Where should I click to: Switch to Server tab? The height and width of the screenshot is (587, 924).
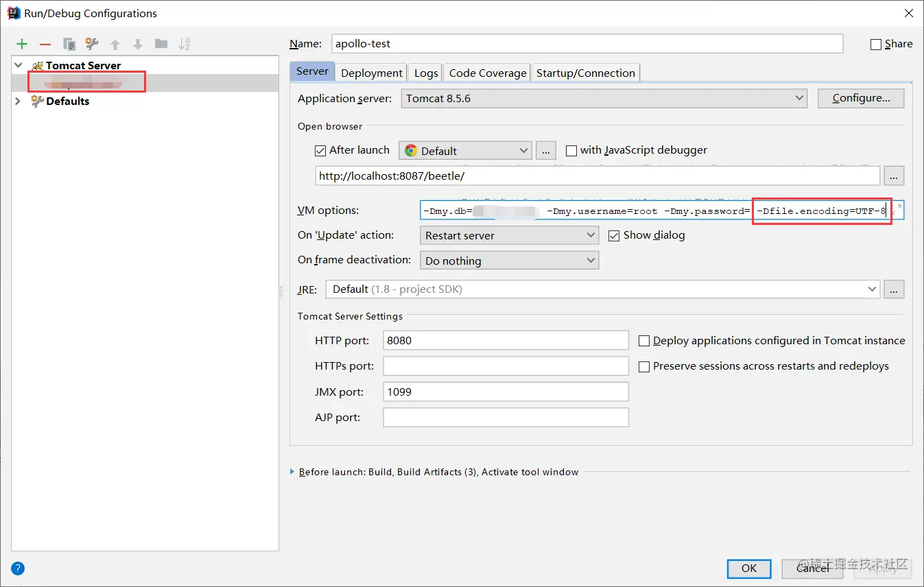pos(313,71)
